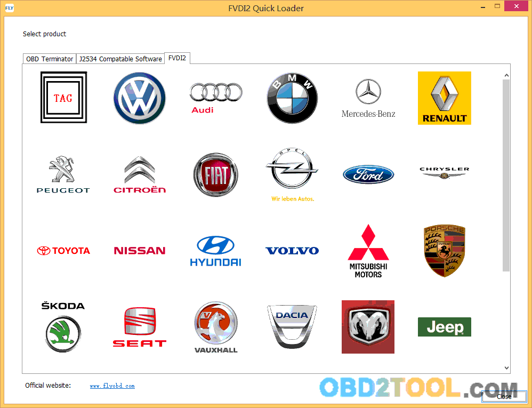Launch the Toyota software
Screen dimensions: 532x408
tap(63, 251)
